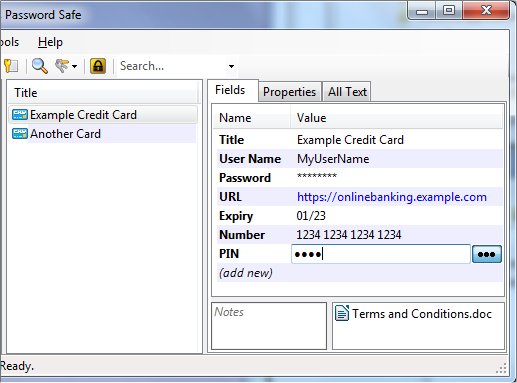Click the resize grip in status bar corner

[501, 368]
